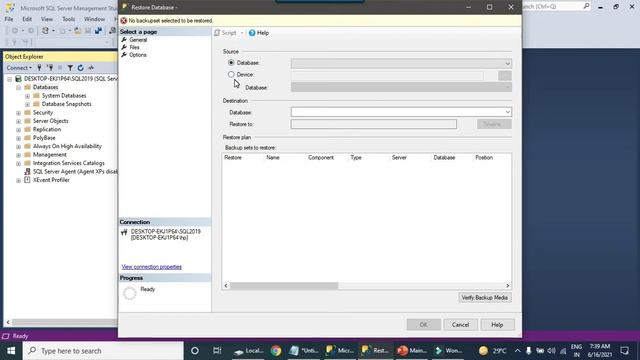Image resolution: width=640 pixels, height=360 pixels.
Task: Click the Connect Object Explorer plug icon
Action: point(39,68)
